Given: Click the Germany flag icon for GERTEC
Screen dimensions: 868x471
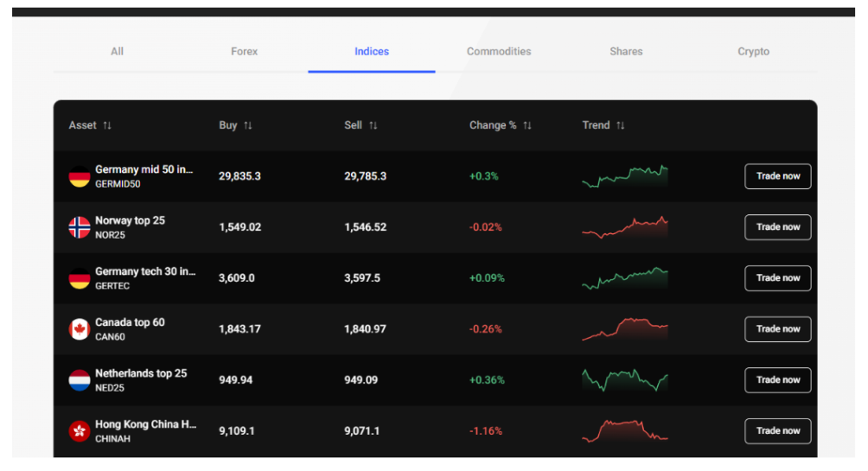Looking at the screenshot, I should pyautogui.click(x=80, y=278).
